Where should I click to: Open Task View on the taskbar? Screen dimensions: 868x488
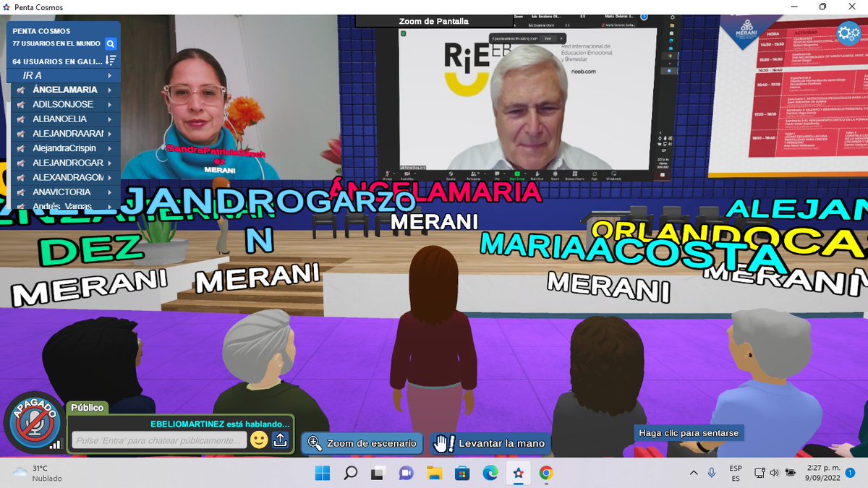click(x=378, y=474)
